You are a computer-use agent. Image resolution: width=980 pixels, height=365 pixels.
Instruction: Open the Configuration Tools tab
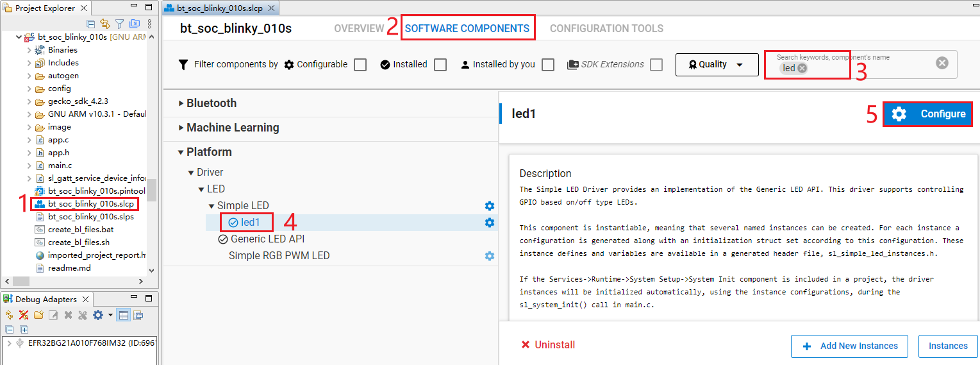pos(606,29)
